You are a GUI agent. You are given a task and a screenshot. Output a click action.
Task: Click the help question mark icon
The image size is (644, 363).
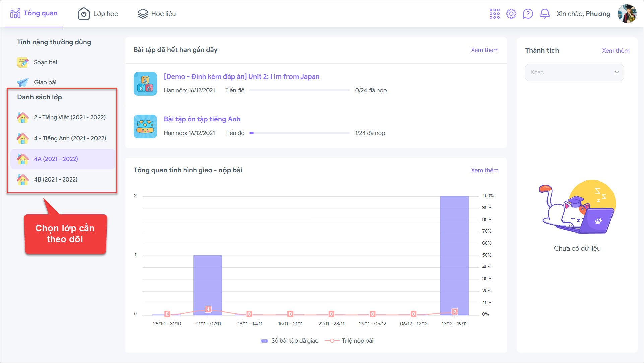coord(528,14)
